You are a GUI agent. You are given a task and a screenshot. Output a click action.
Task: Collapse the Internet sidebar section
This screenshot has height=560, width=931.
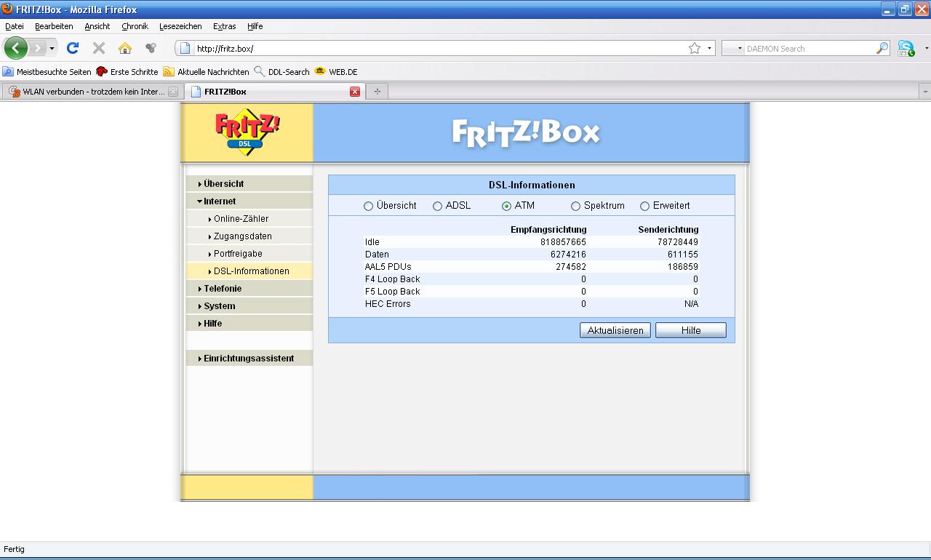point(249,201)
